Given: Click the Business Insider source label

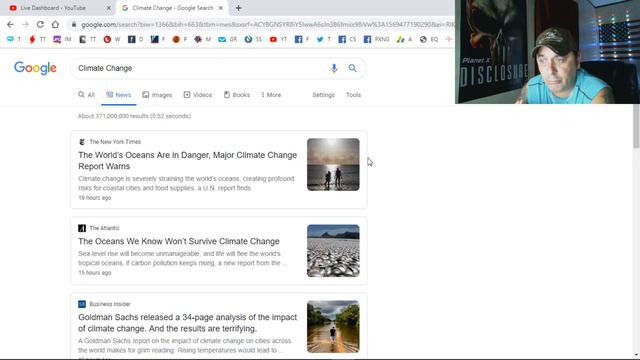Looking at the screenshot, I should pyautogui.click(x=110, y=304).
